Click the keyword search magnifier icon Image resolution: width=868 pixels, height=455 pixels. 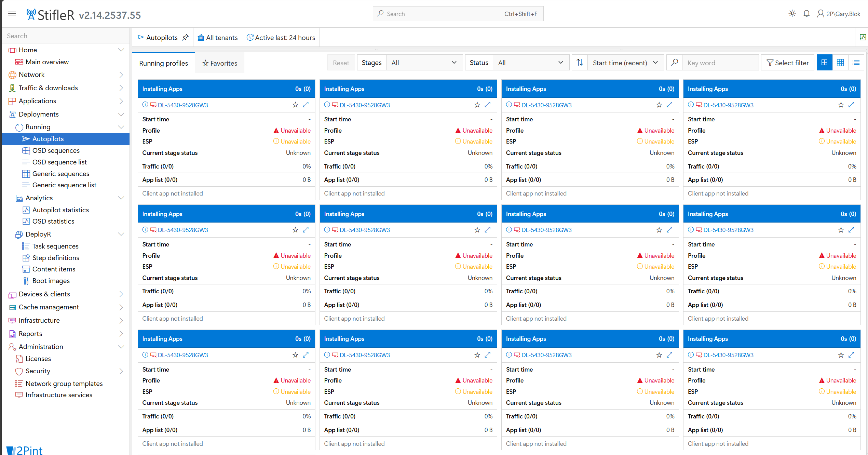(x=674, y=63)
